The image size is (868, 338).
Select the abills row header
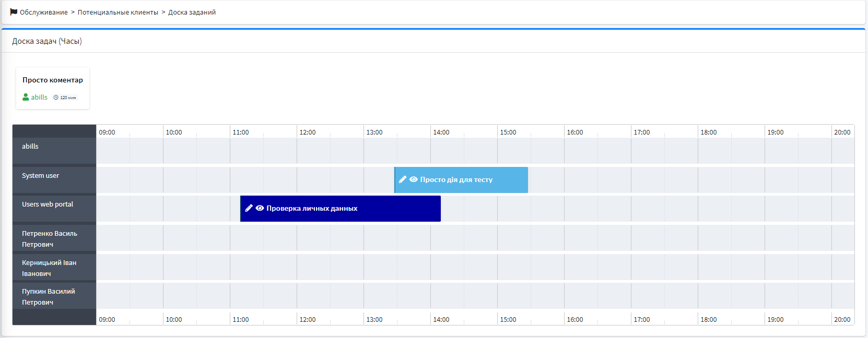[x=30, y=147]
